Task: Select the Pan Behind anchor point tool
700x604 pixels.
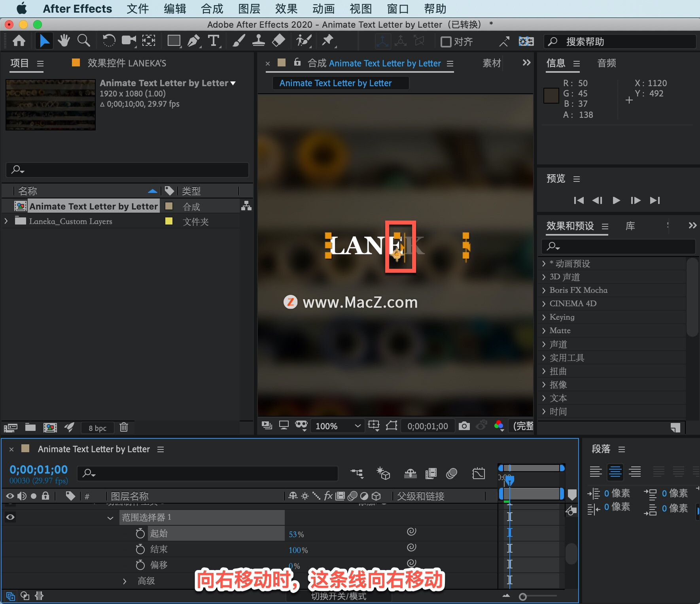Action: click(x=149, y=41)
